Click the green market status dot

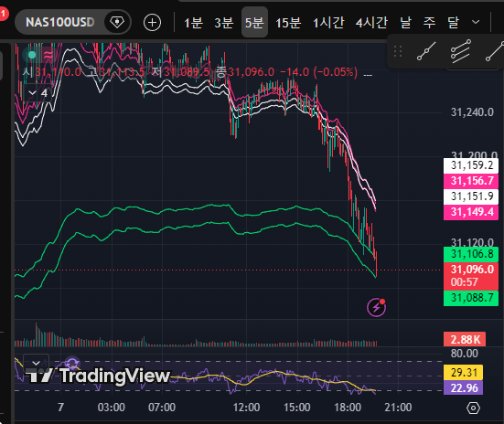[x=32, y=55]
